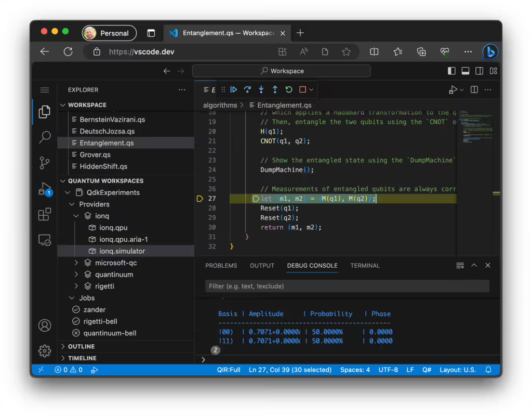Maximize the panel with the chevron-up
The image size is (532, 417).
(x=474, y=266)
